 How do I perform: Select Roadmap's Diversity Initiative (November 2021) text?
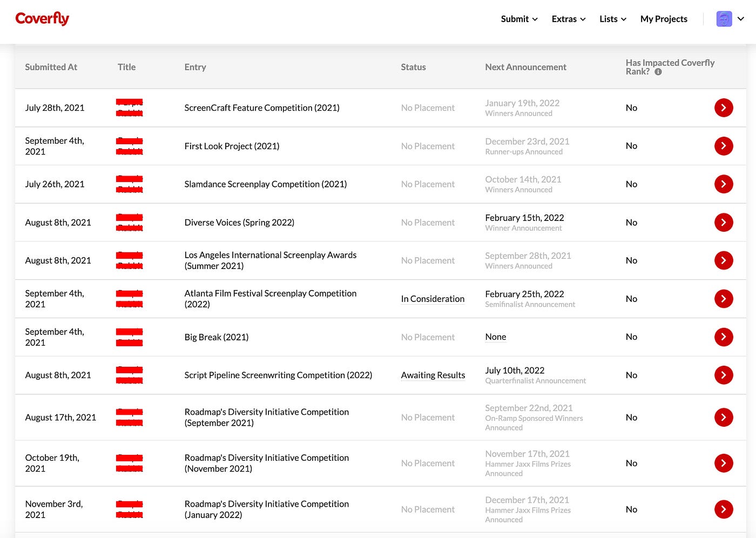[267, 463]
